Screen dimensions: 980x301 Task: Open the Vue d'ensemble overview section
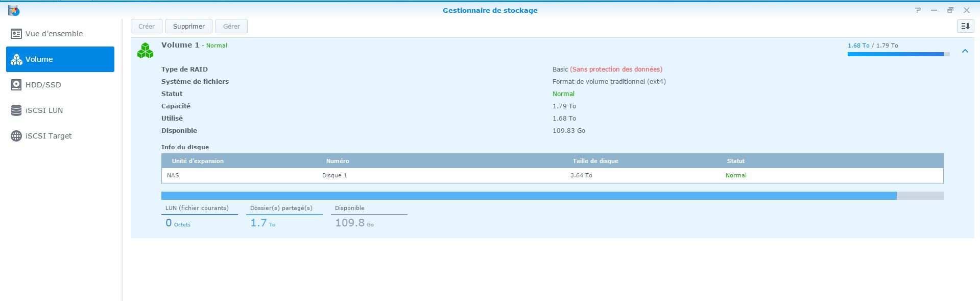[x=60, y=34]
